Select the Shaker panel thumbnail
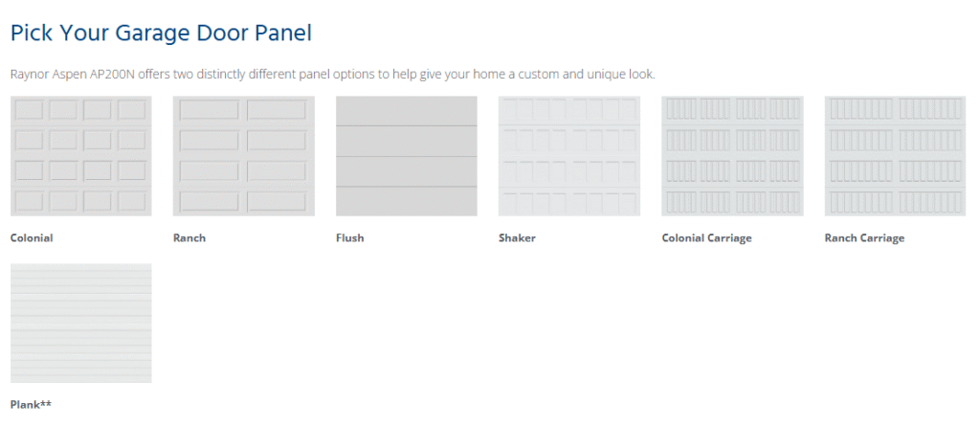The height and width of the screenshot is (426, 980). tap(569, 156)
